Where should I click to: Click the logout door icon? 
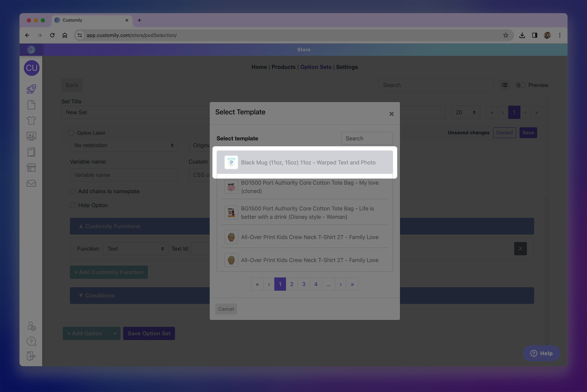(x=31, y=356)
